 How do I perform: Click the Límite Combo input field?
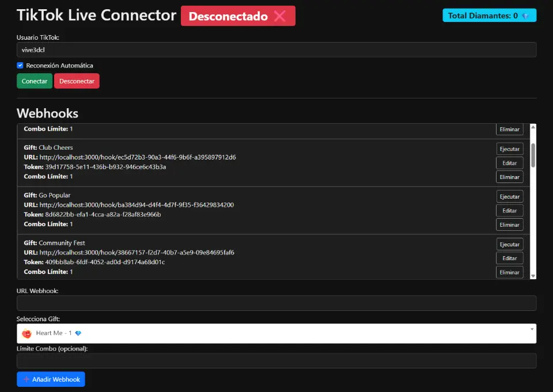pyautogui.click(x=276, y=361)
